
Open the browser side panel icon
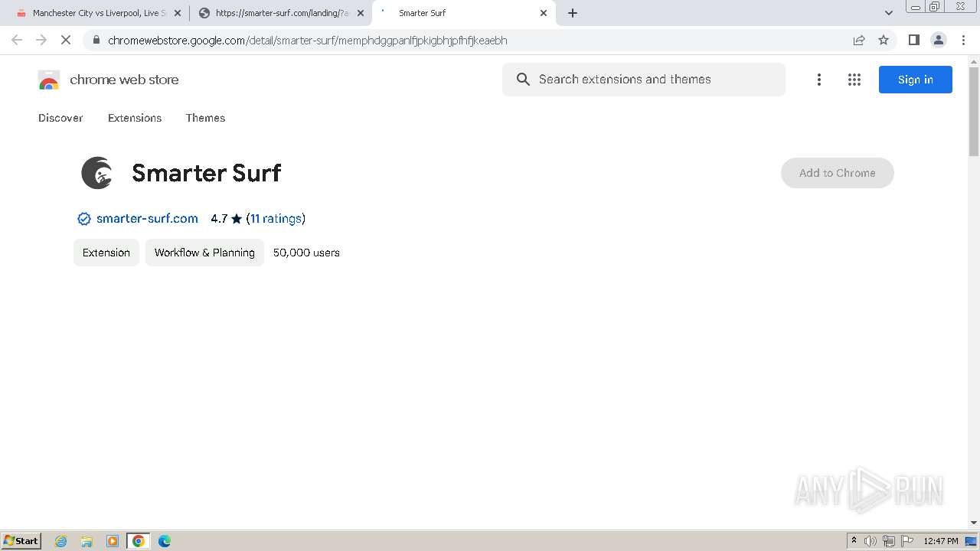coord(913,40)
